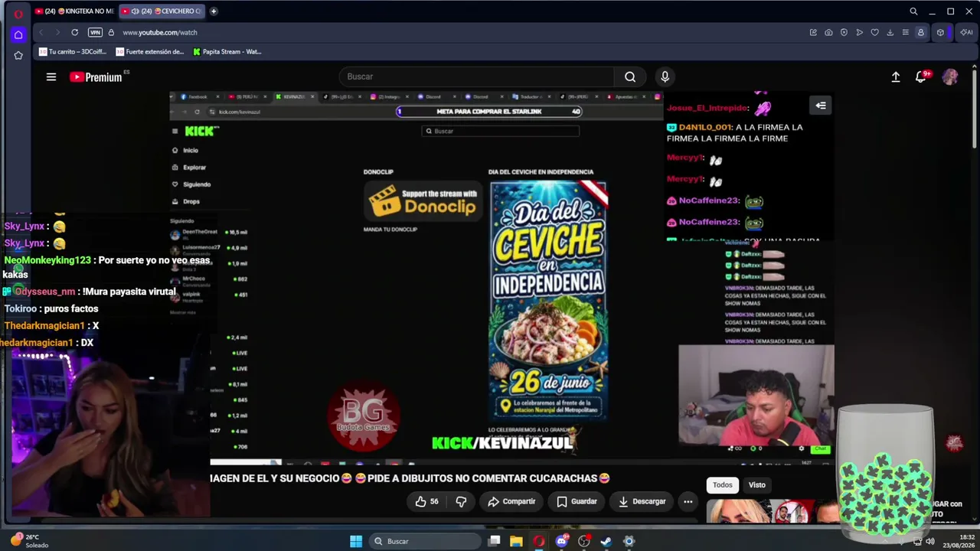Open Windows Start menu
Viewport: 980px width, 551px height.
pos(356,541)
